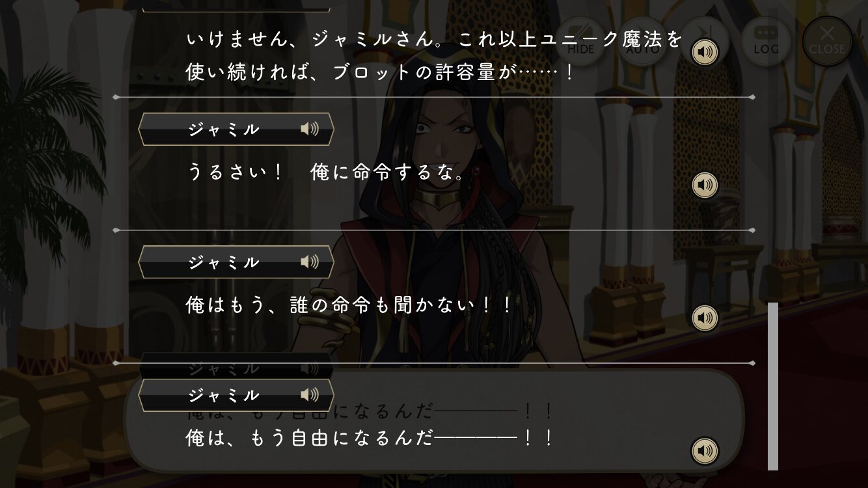Tap speaker icon in bottom ジャミル nameplate

pos(310,394)
